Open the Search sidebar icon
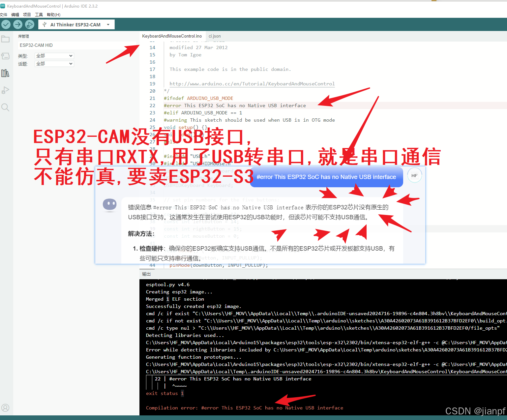Viewport: 507px width, 420px height. [5, 107]
